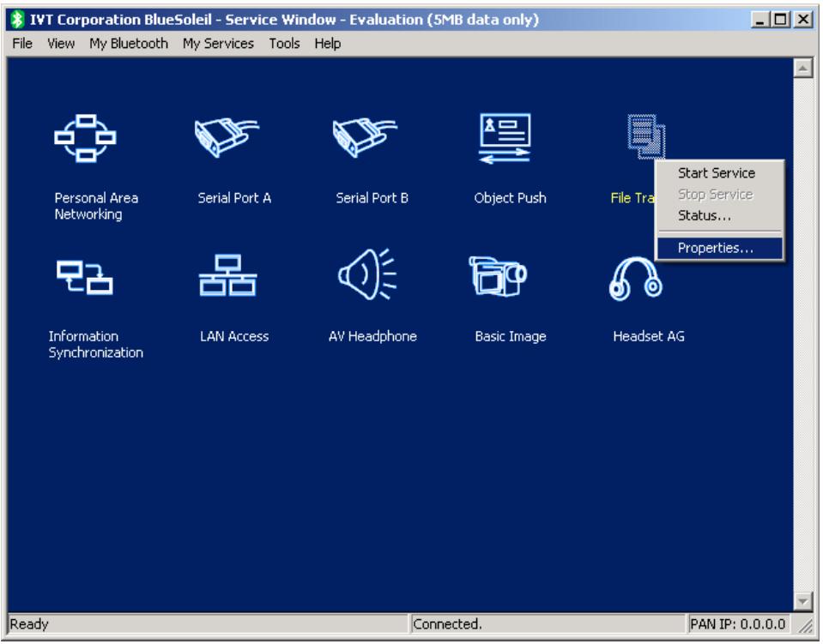
Task: Select the AV Headphone speaker icon
Action: 367,274
